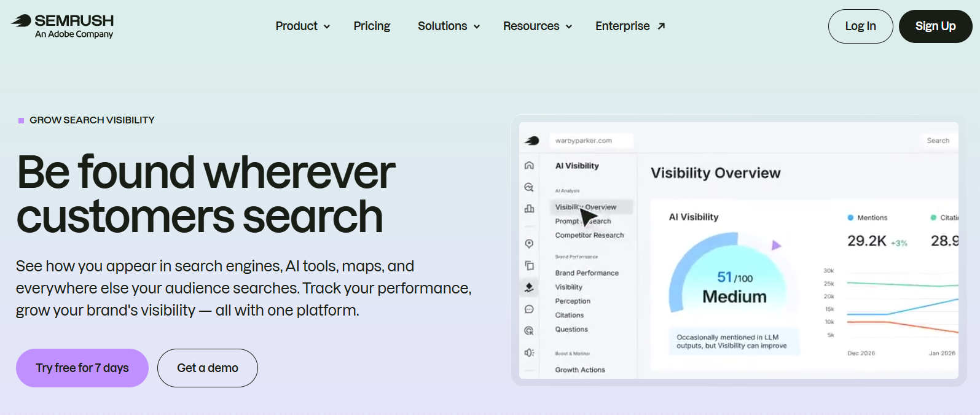The height and width of the screenshot is (415, 980).
Task: Select the home icon in preview sidebar
Action: pos(529,166)
